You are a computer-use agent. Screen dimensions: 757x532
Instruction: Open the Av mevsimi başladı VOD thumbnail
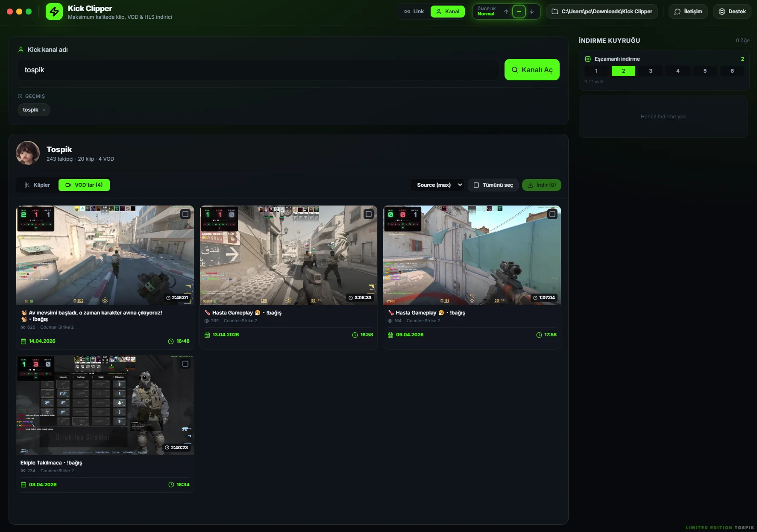105,255
